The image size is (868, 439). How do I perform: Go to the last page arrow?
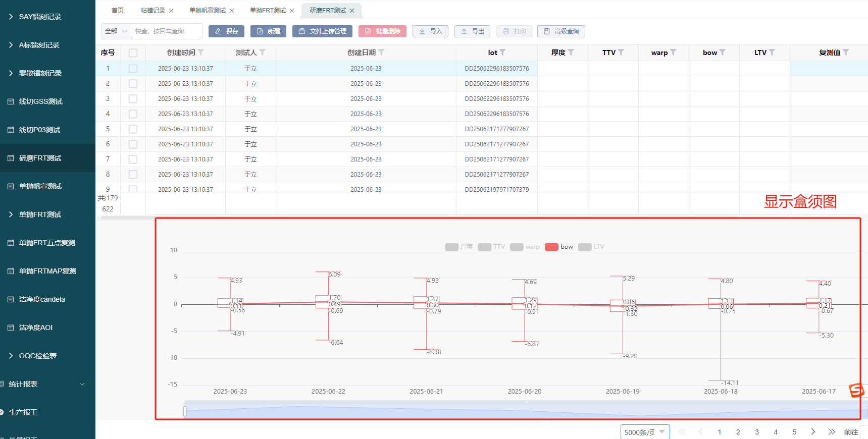pyautogui.click(x=831, y=432)
